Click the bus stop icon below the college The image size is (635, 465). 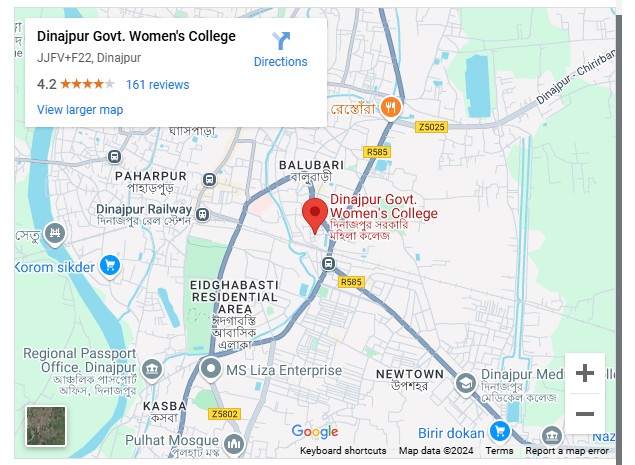point(328,264)
